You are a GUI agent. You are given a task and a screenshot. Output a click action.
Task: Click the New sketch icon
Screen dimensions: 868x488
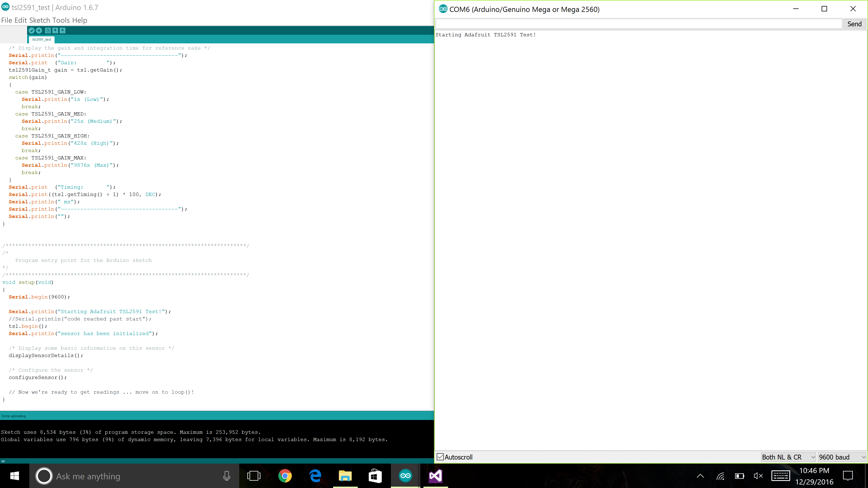point(48,30)
